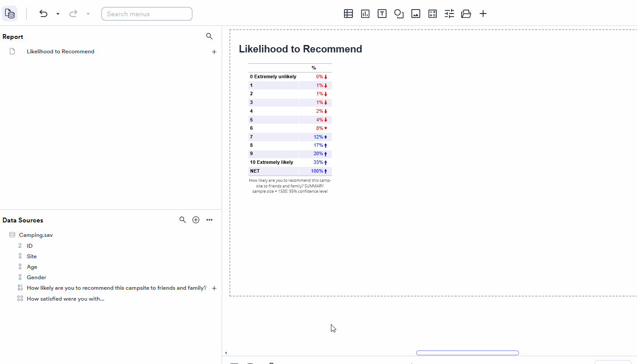The width and height of the screenshot is (637, 364).
Task: Open Data Sources three-dot more menu
Action: click(x=209, y=220)
